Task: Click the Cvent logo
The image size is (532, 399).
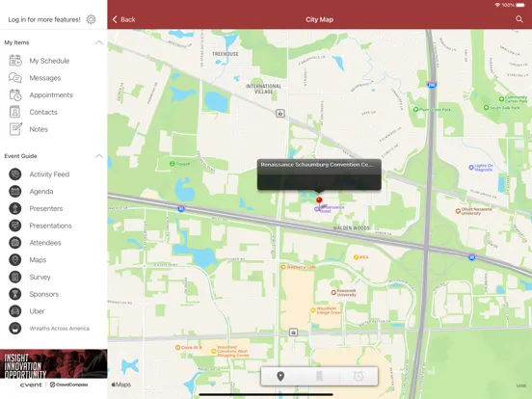Action: pyautogui.click(x=31, y=385)
